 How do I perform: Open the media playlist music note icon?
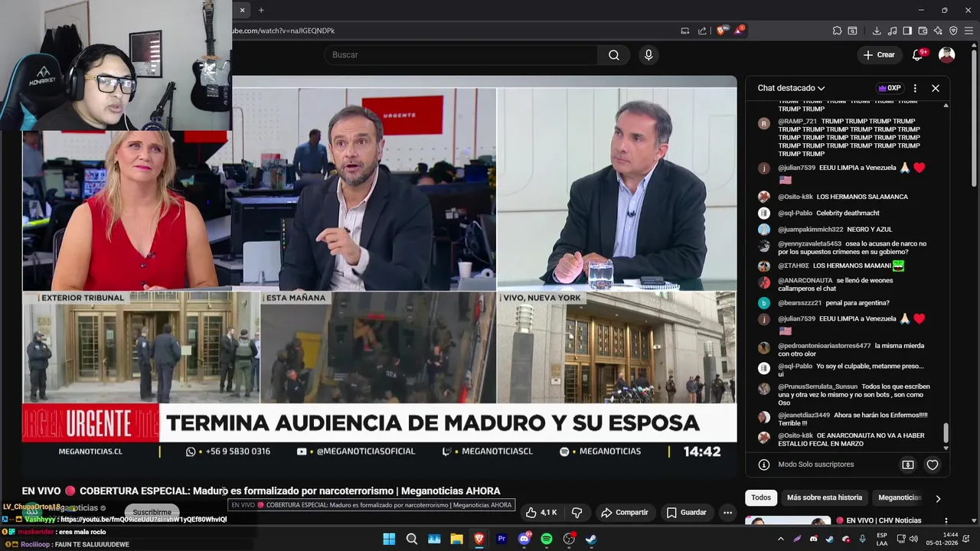[x=892, y=31]
